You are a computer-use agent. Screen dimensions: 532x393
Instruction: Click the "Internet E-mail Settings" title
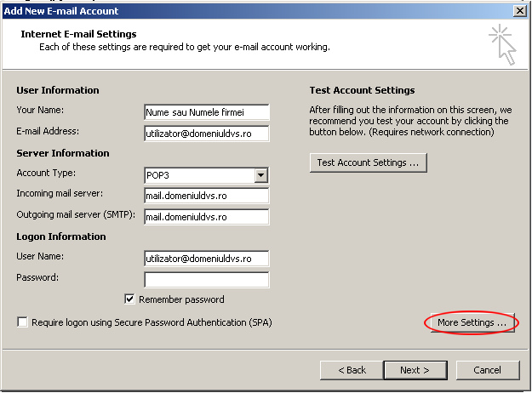point(78,34)
